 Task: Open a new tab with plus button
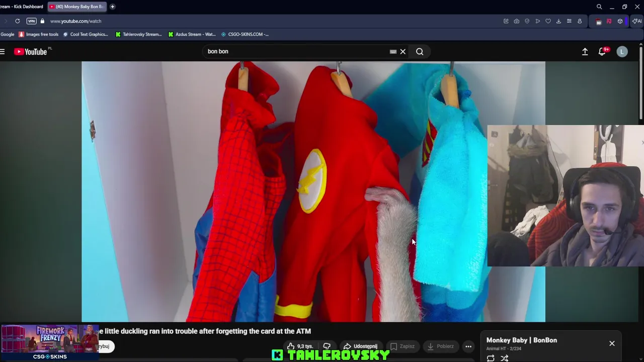tap(112, 7)
